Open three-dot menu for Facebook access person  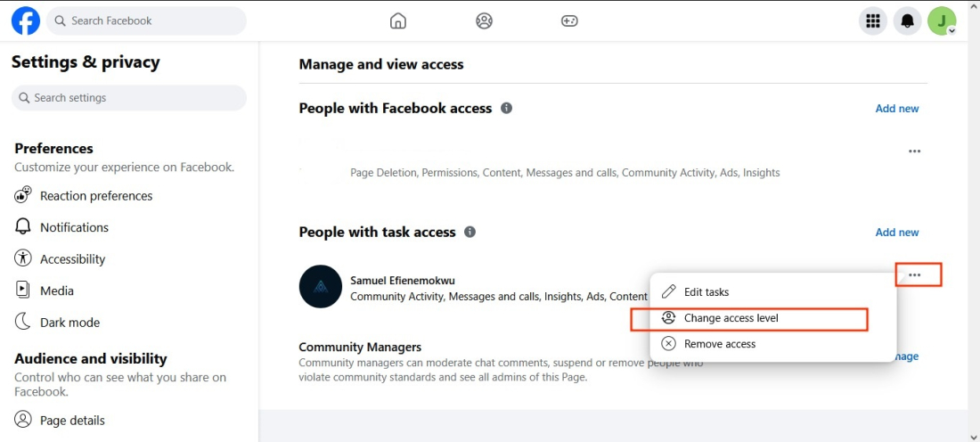click(914, 151)
